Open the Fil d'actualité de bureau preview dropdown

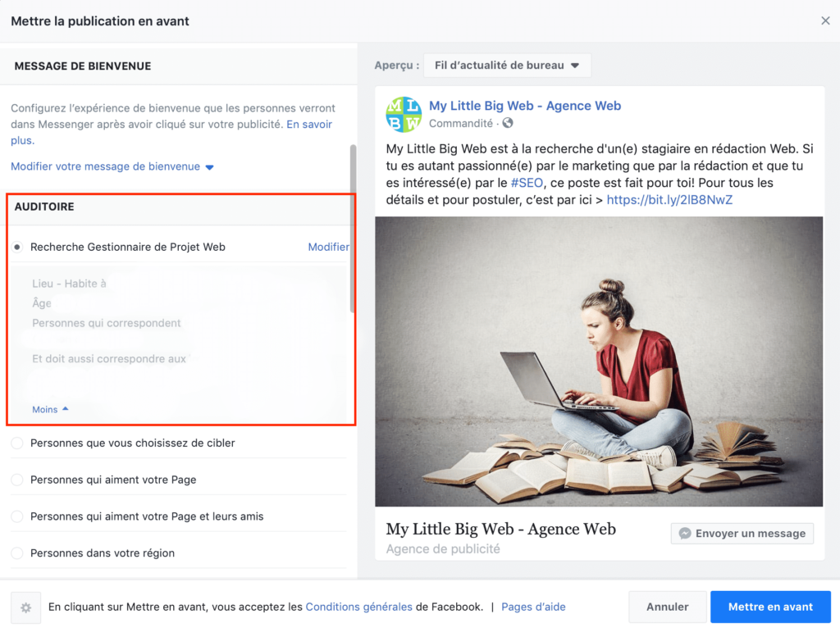point(507,66)
